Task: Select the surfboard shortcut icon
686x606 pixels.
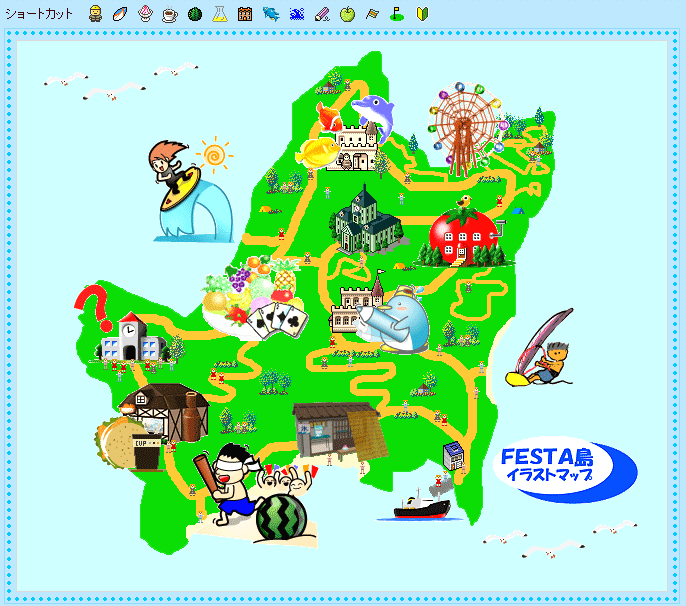Action: pos(120,13)
